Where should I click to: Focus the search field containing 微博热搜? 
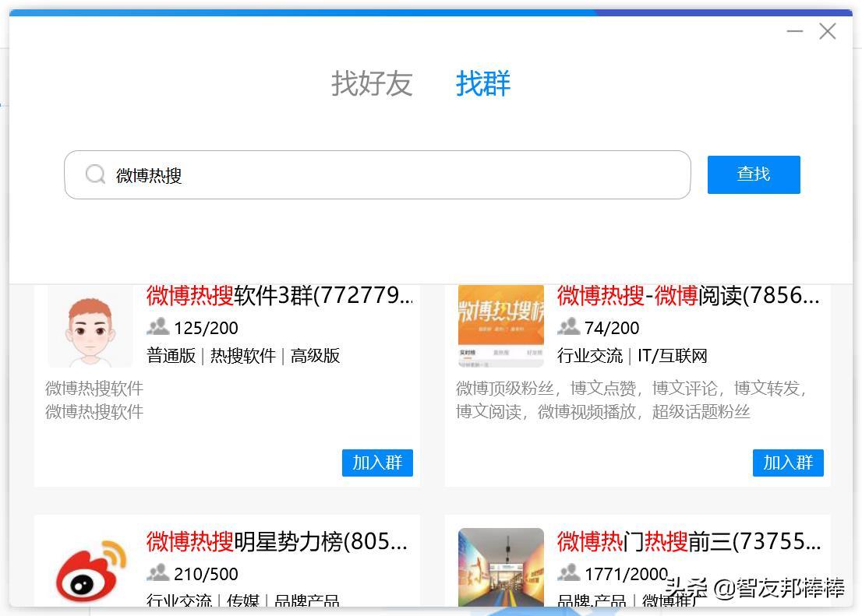click(x=377, y=174)
